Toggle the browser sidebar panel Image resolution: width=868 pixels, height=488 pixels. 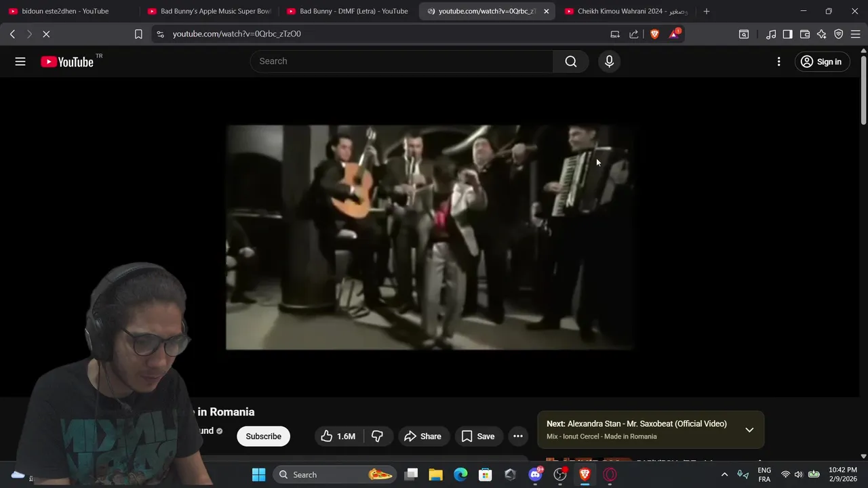tap(788, 34)
